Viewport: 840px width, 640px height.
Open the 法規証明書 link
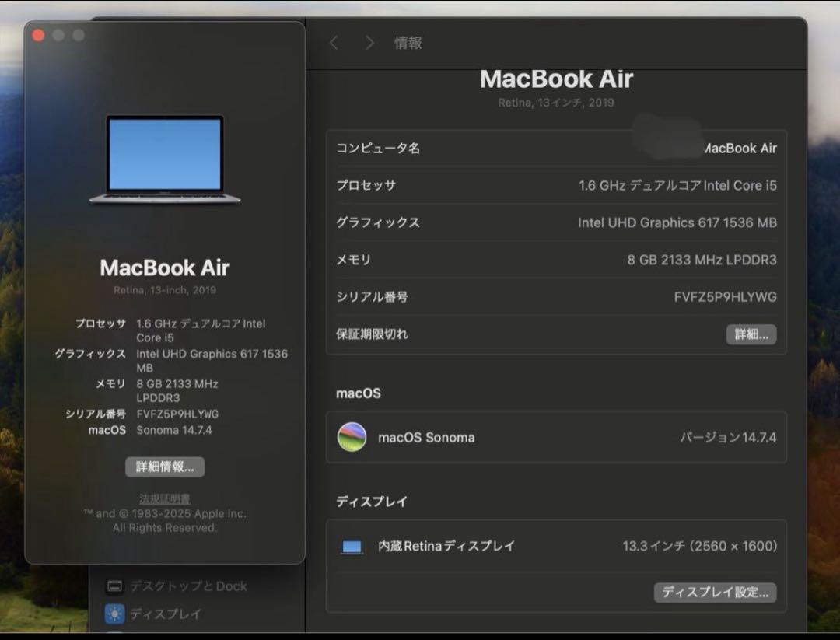tap(164, 498)
